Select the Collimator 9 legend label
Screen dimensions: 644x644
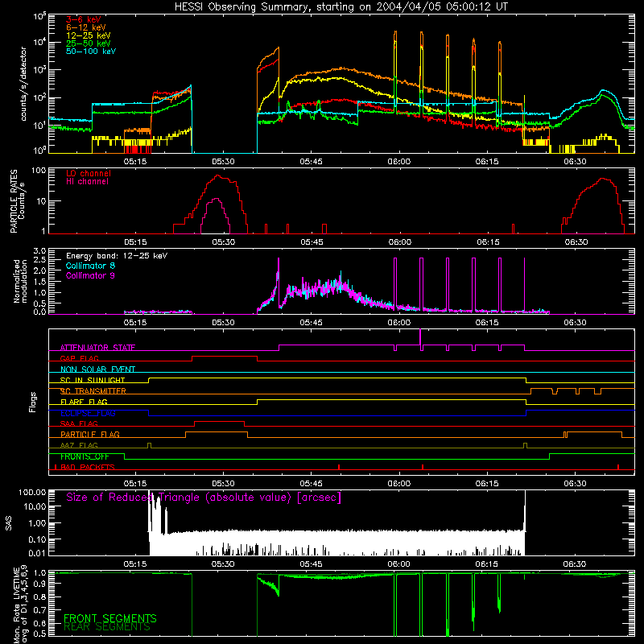click(x=90, y=275)
